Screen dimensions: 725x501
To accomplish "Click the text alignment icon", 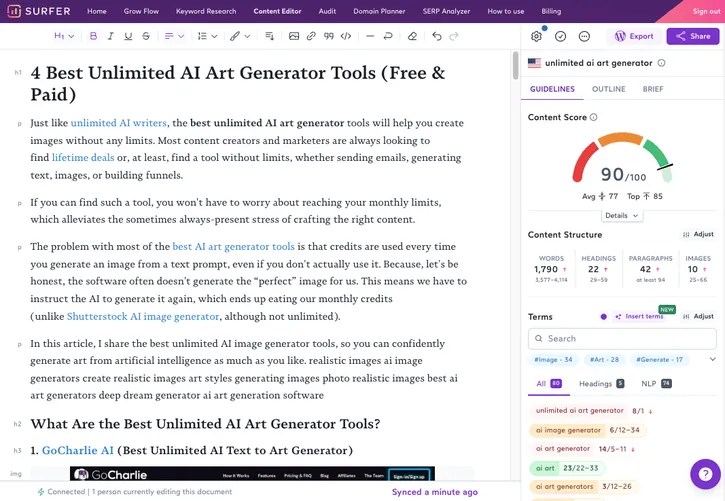I will point(169,36).
